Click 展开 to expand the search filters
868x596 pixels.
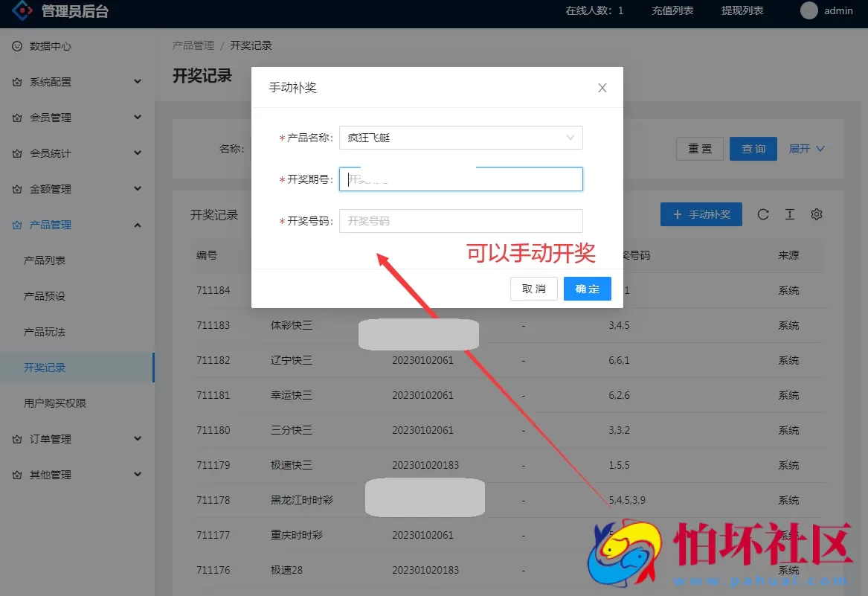coord(801,148)
